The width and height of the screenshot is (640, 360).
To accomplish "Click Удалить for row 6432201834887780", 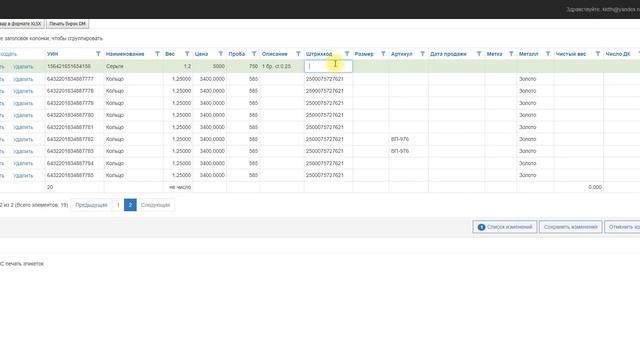I will tap(23, 115).
